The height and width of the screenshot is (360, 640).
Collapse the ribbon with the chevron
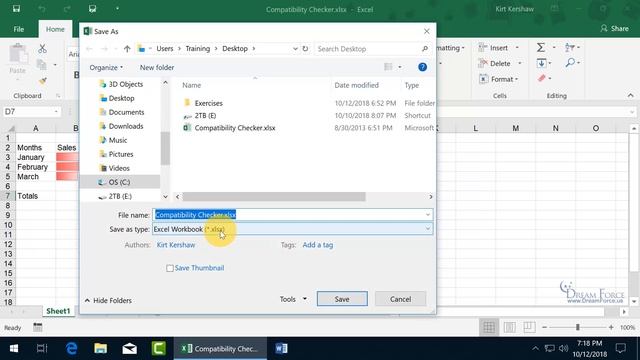631,95
